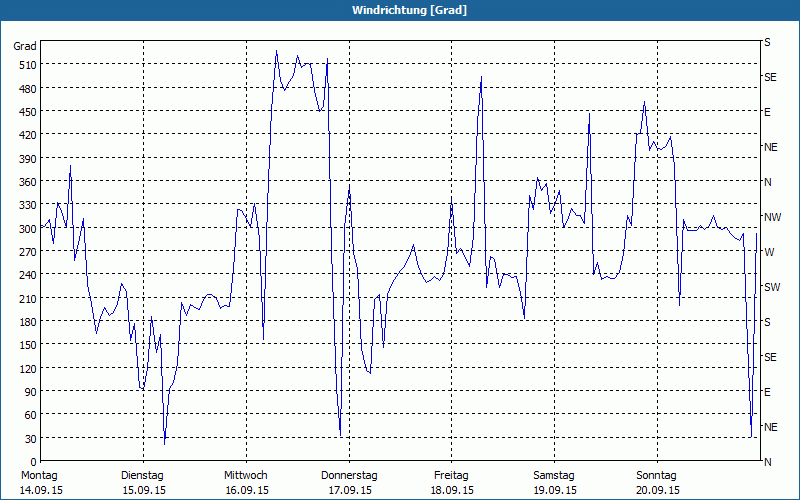Select the date label 15.09.15
This screenshot has height=500, width=800.
144,490
